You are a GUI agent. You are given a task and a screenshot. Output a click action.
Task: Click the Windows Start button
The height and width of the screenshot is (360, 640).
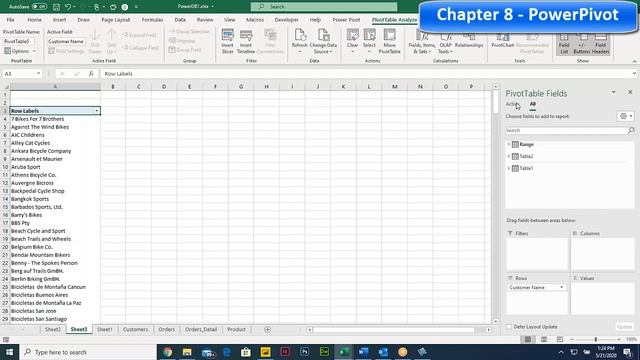[9, 352]
